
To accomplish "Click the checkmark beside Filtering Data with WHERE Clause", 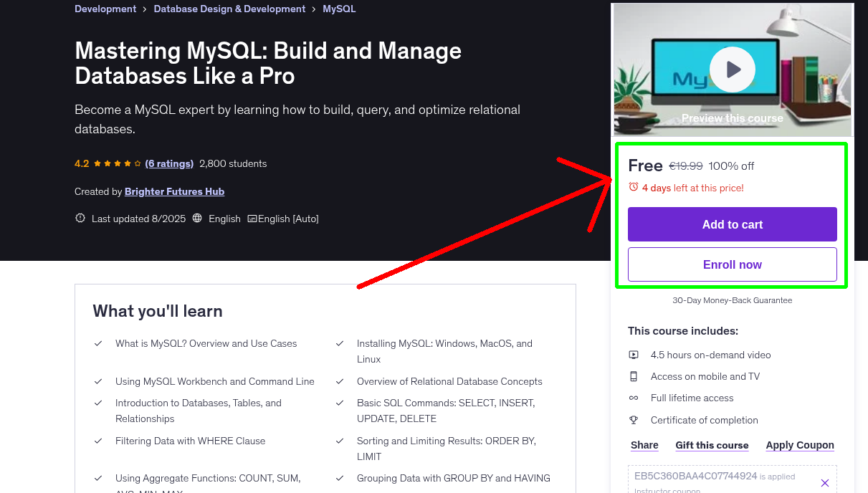I will 98,441.
